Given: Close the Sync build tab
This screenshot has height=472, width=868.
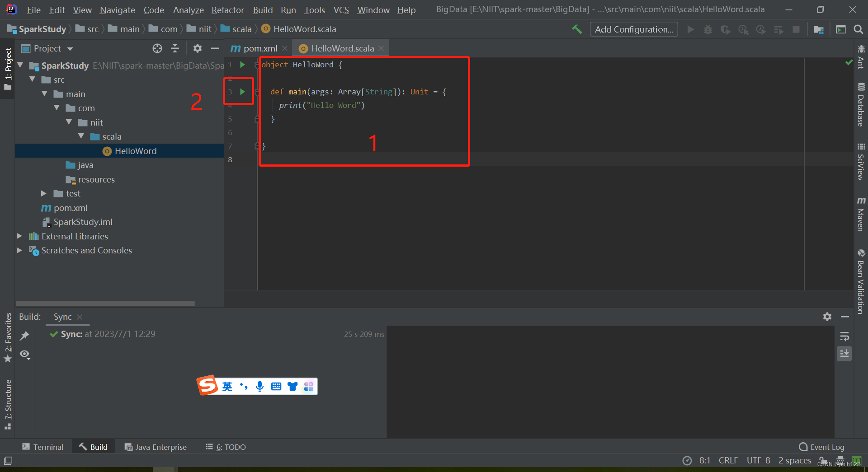Looking at the screenshot, I should coord(80,317).
